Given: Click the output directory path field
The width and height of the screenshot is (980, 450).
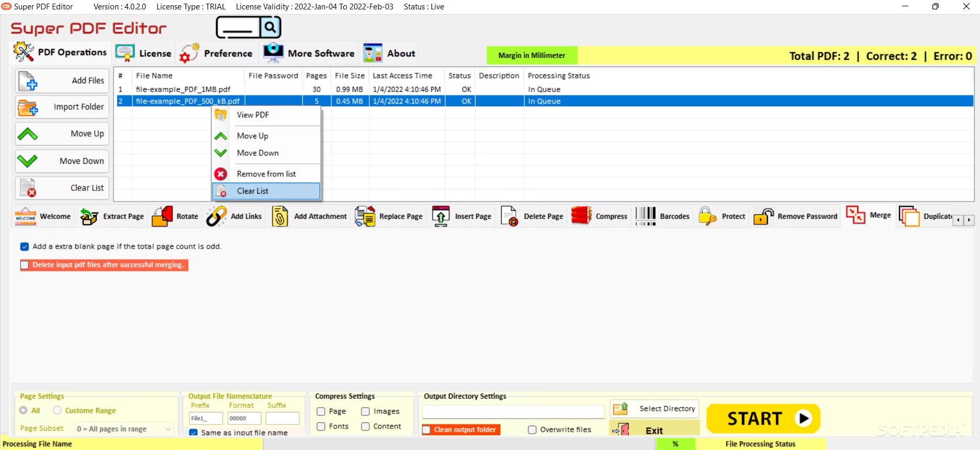Looking at the screenshot, I should coord(513,412).
